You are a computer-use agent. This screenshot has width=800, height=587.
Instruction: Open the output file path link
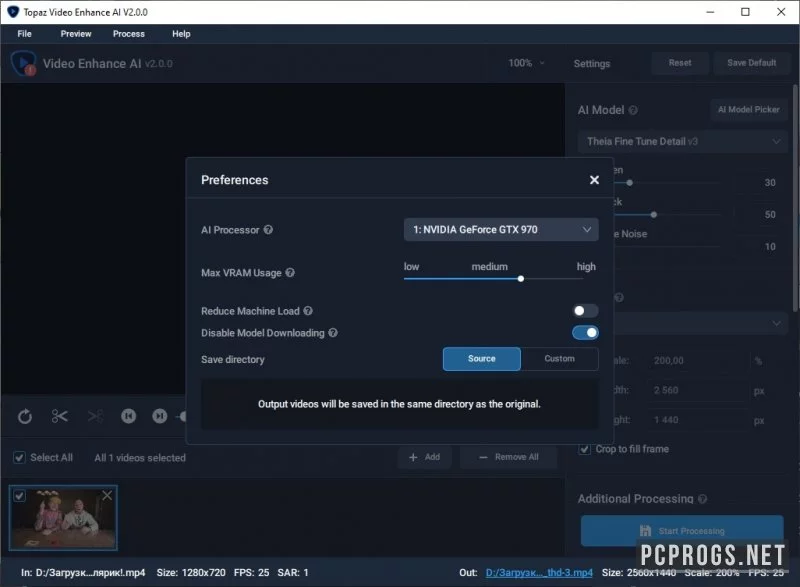pyautogui.click(x=539, y=572)
